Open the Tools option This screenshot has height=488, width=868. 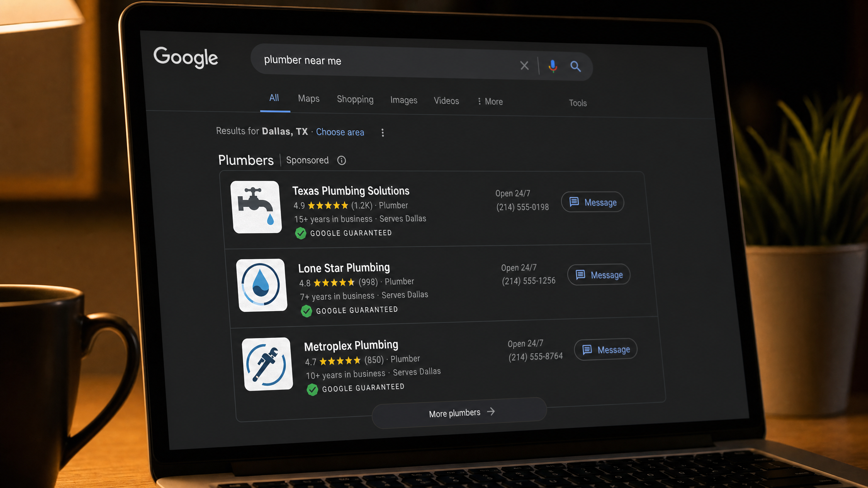tap(578, 103)
